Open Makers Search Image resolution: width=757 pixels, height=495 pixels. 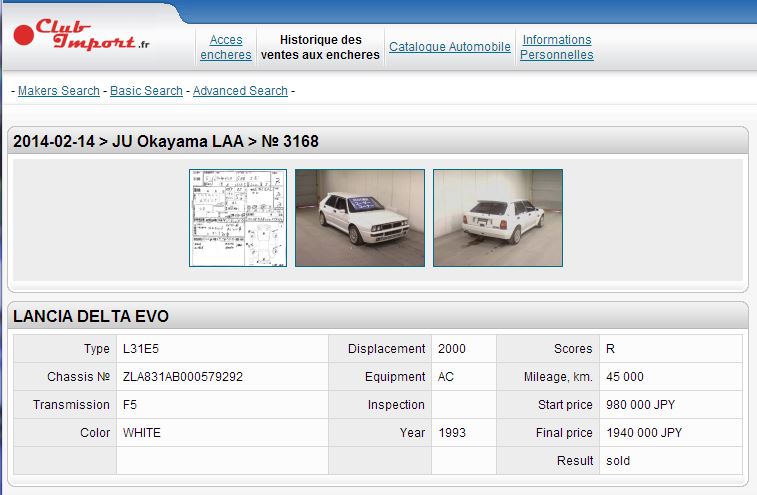tap(58, 90)
